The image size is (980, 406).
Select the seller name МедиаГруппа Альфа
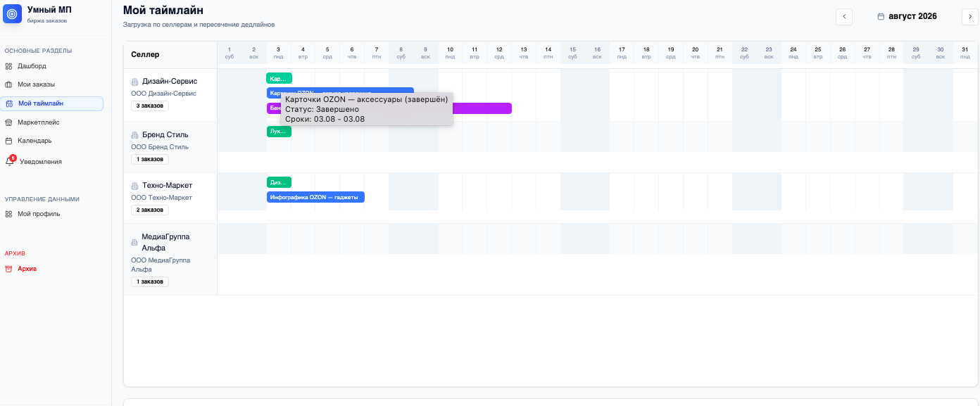[x=165, y=242]
